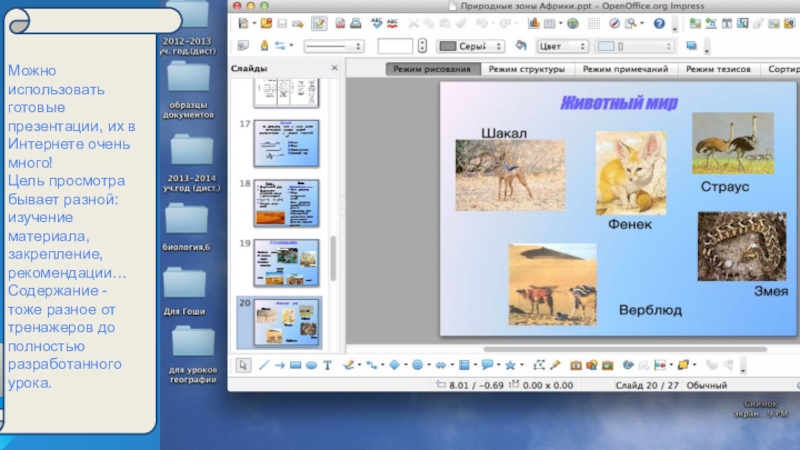Select the Rectangle shape tool
800x450 pixels.
pyautogui.click(x=295, y=365)
